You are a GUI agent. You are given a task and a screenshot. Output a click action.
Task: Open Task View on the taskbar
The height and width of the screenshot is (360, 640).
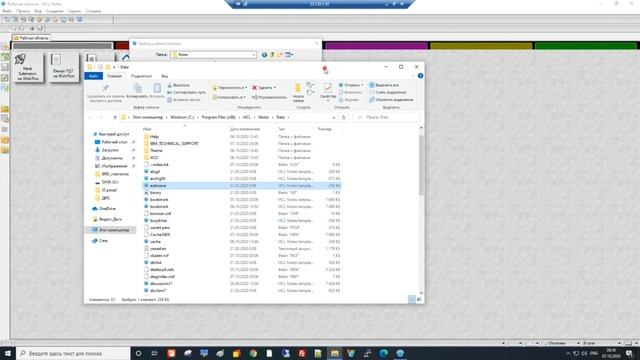pyautogui.click(x=155, y=353)
